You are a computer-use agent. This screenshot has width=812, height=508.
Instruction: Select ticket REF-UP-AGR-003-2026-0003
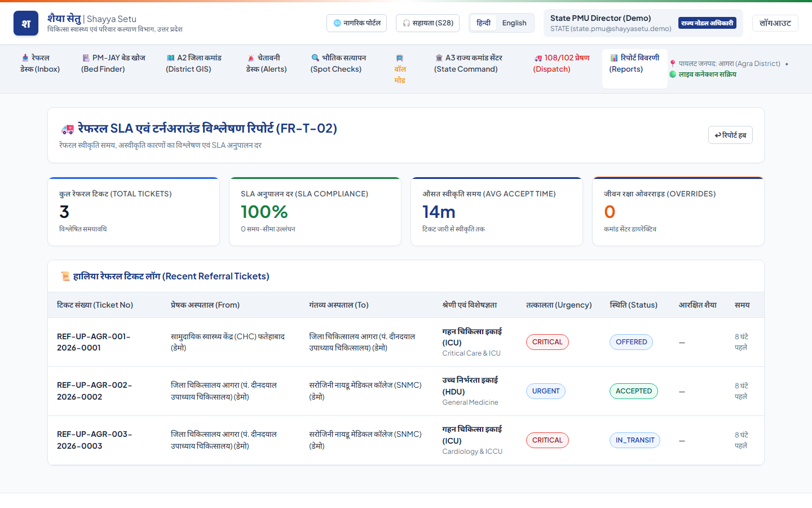pyautogui.click(x=94, y=440)
